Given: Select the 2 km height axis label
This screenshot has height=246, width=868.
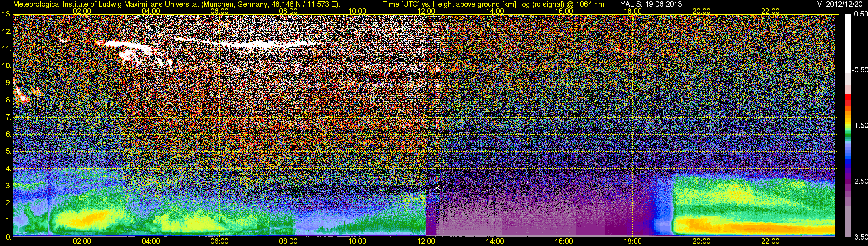Looking at the screenshot, I should pyautogui.click(x=8, y=203).
